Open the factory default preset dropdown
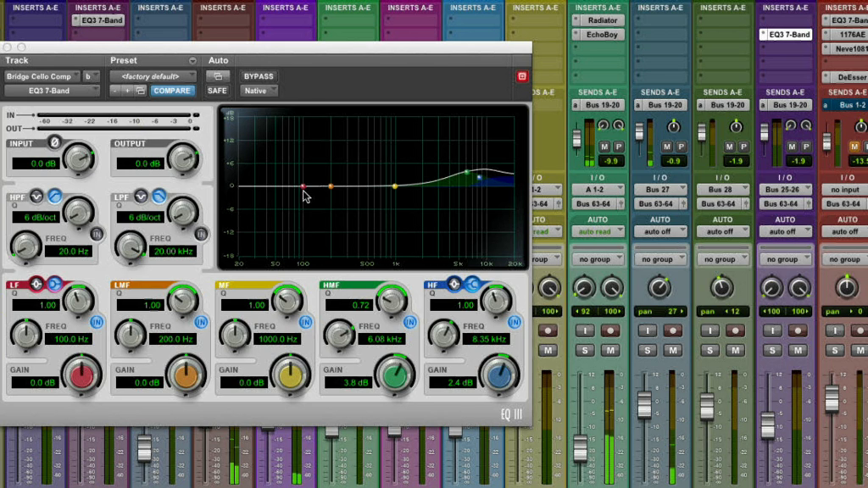This screenshot has width=868, height=488. pyautogui.click(x=153, y=76)
